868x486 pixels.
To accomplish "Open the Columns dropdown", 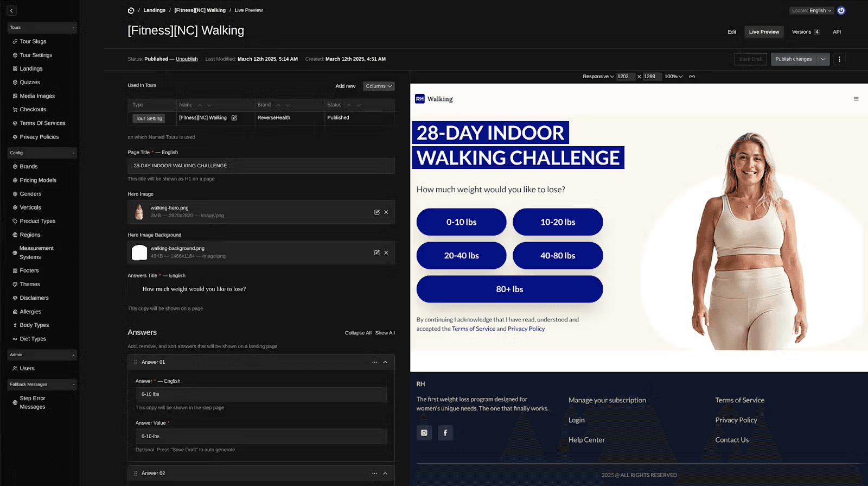I will (379, 86).
